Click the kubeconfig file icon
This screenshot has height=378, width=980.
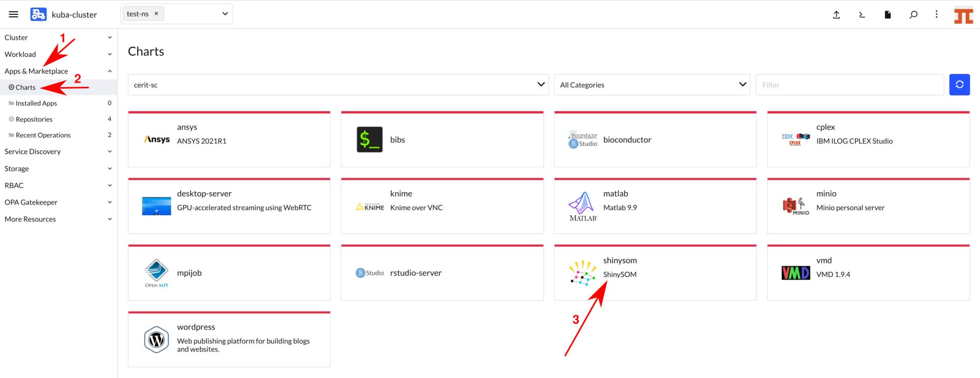(888, 15)
